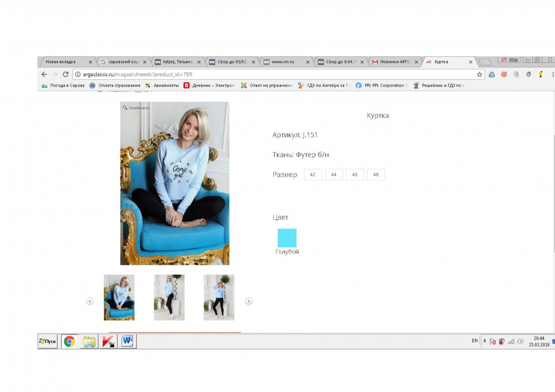Click the browser forward arrow
Viewport: 555px width, 392px height.
55,74
